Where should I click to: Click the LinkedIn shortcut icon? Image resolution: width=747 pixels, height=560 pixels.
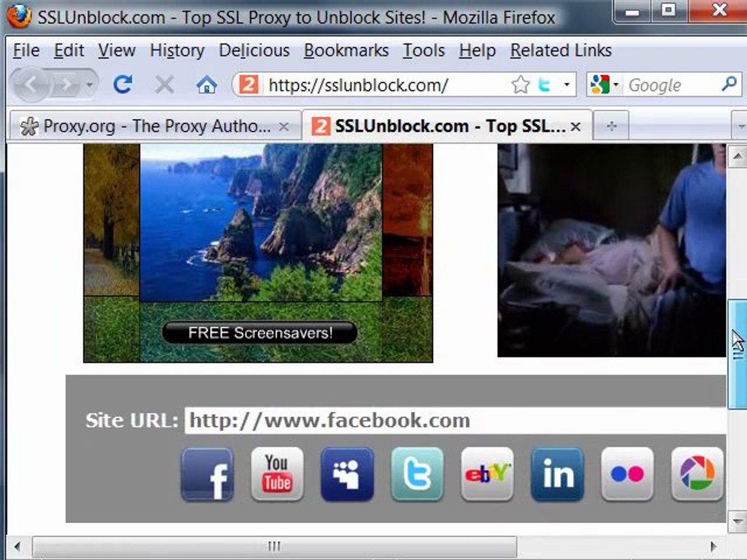coord(557,474)
